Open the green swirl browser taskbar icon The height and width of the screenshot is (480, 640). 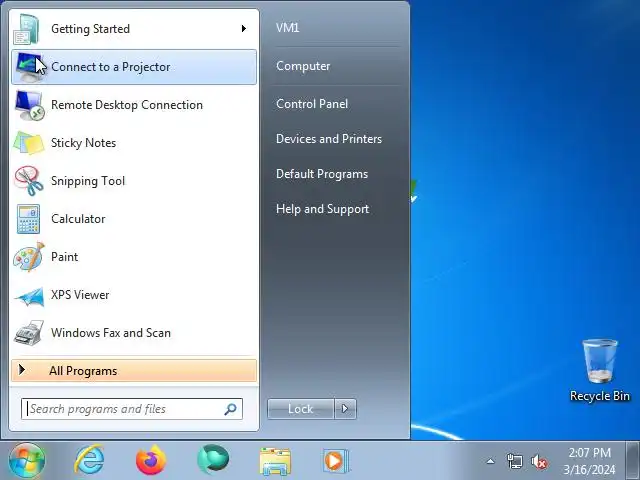click(213, 460)
